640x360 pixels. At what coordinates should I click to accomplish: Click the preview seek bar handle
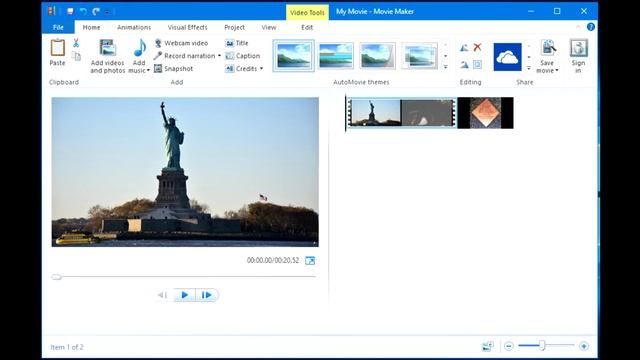(x=56, y=277)
